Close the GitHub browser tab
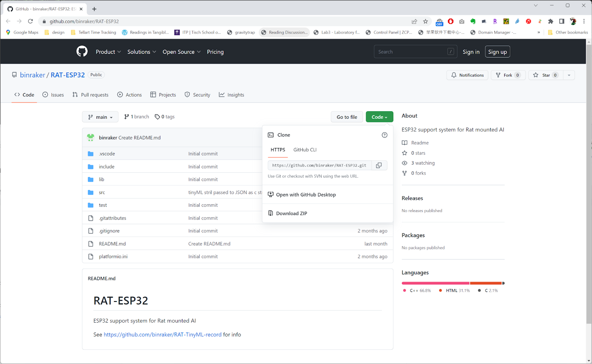Viewport: 592px width, 364px height. [x=81, y=9]
